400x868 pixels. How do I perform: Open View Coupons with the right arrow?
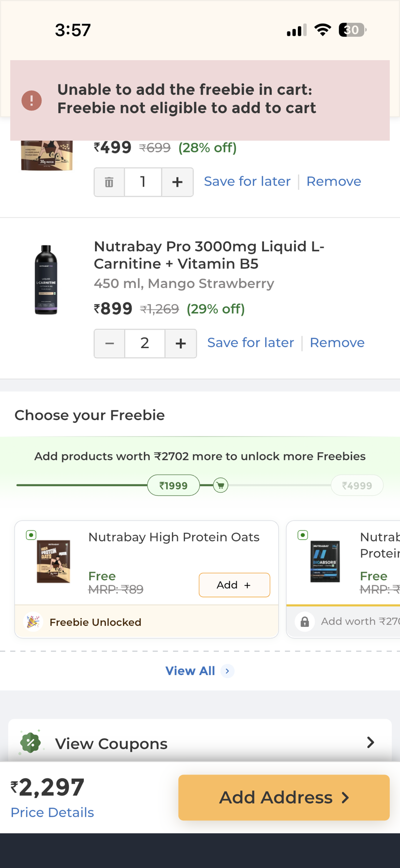[x=370, y=743]
